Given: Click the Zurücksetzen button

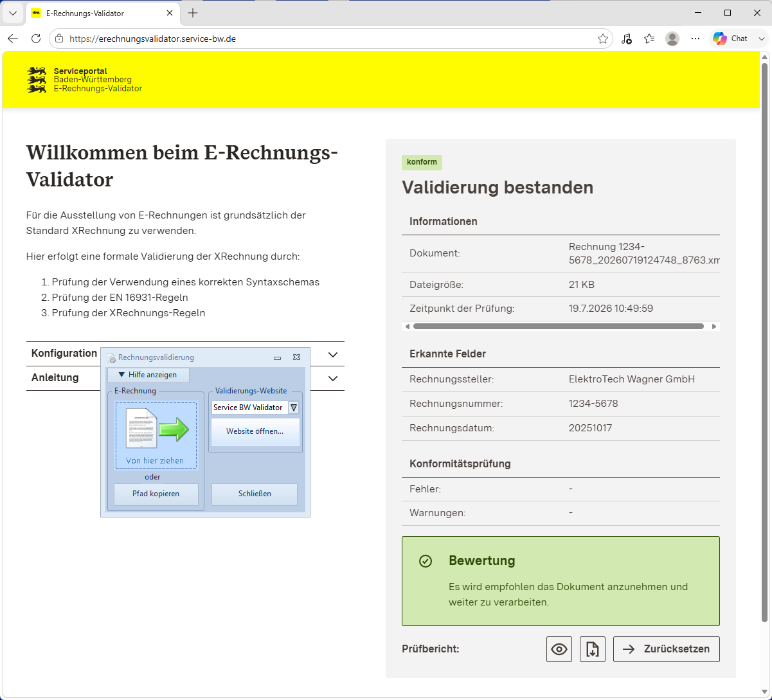Looking at the screenshot, I should pos(667,649).
